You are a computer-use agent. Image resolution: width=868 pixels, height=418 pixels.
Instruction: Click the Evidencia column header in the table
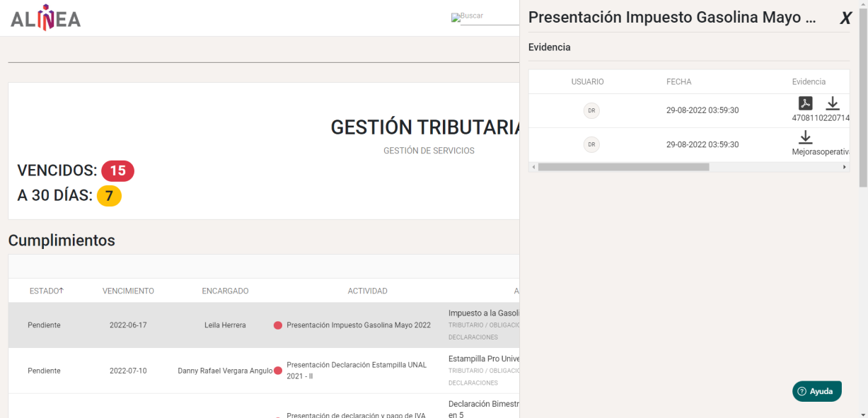tap(809, 81)
